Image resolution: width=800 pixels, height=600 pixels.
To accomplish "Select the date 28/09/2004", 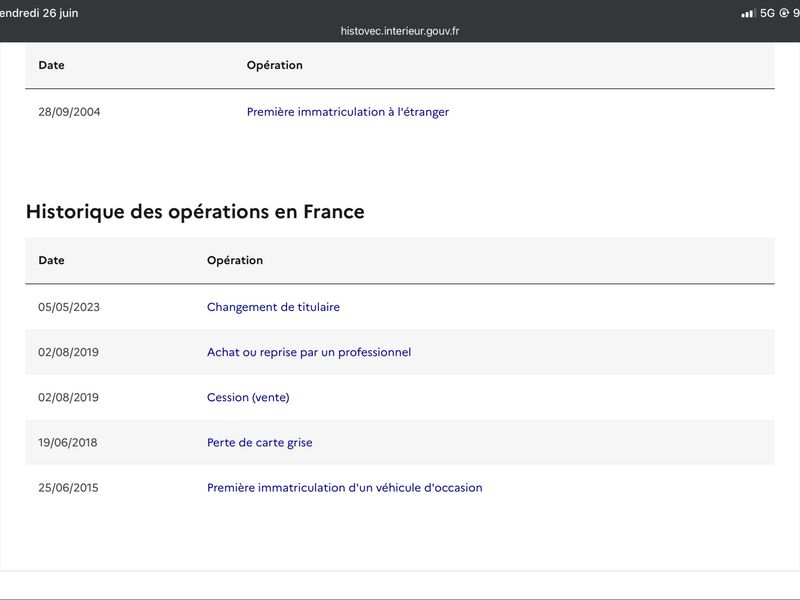I will pos(69,112).
